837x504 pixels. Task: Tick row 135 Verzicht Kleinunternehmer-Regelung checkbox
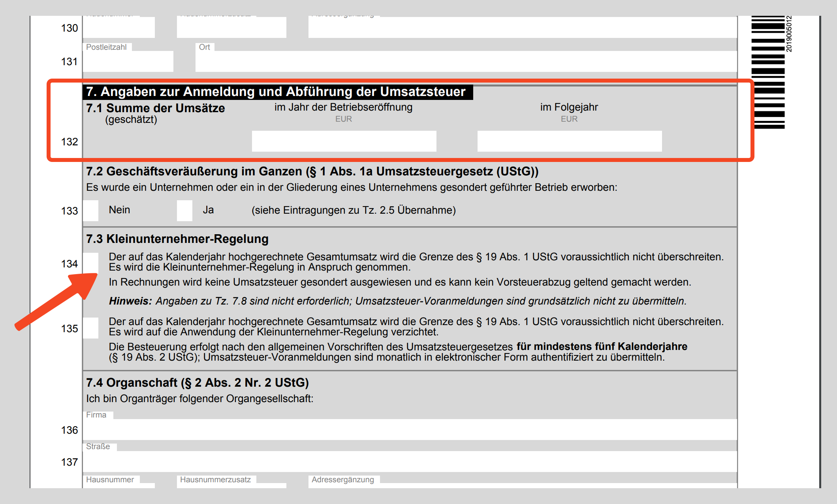[x=90, y=328]
